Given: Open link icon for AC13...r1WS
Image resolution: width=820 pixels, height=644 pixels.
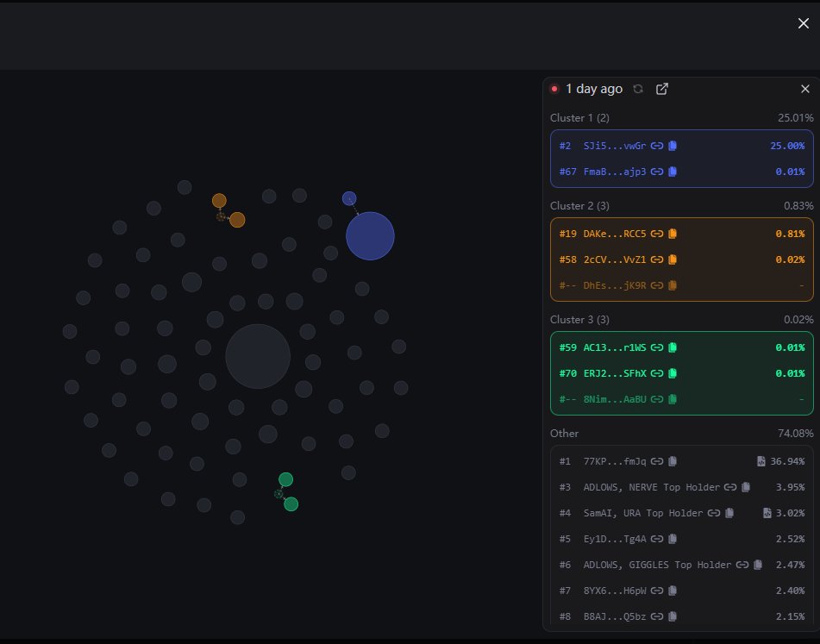Looking at the screenshot, I should [657, 347].
